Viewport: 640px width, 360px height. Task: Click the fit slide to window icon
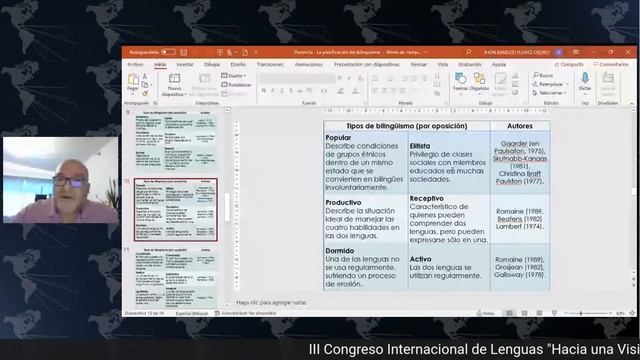[632, 313]
